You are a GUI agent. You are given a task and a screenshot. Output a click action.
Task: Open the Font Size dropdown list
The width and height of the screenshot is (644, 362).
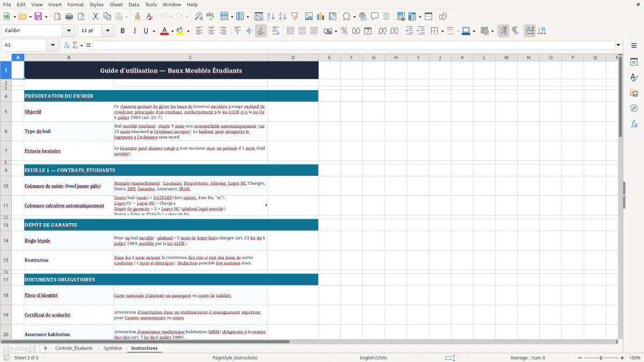[x=108, y=31]
